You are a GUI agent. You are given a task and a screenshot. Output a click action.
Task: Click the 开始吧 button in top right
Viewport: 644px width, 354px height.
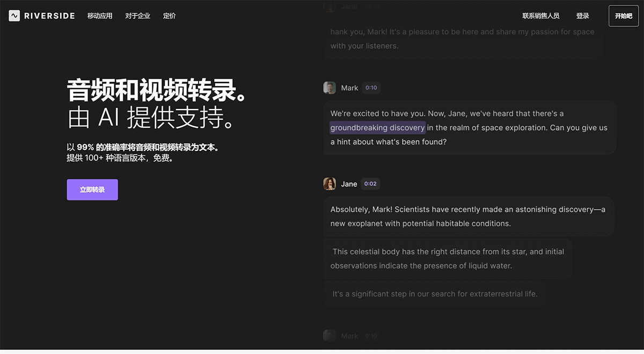click(x=623, y=16)
